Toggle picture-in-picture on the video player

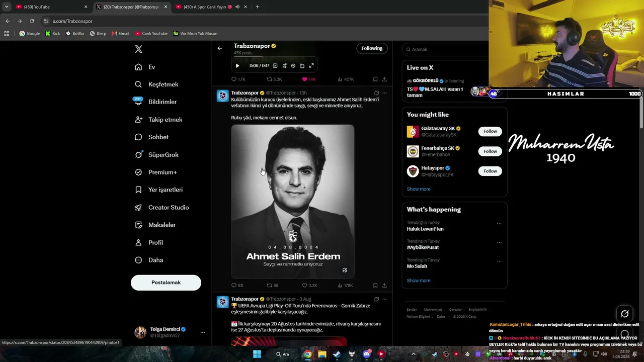[x=302, y=66]
